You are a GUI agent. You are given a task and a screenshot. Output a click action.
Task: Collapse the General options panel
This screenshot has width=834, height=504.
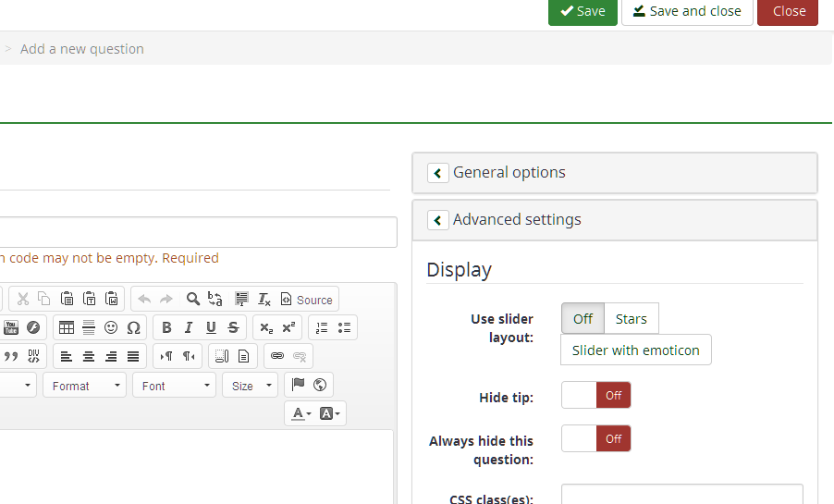pos(438,173)
